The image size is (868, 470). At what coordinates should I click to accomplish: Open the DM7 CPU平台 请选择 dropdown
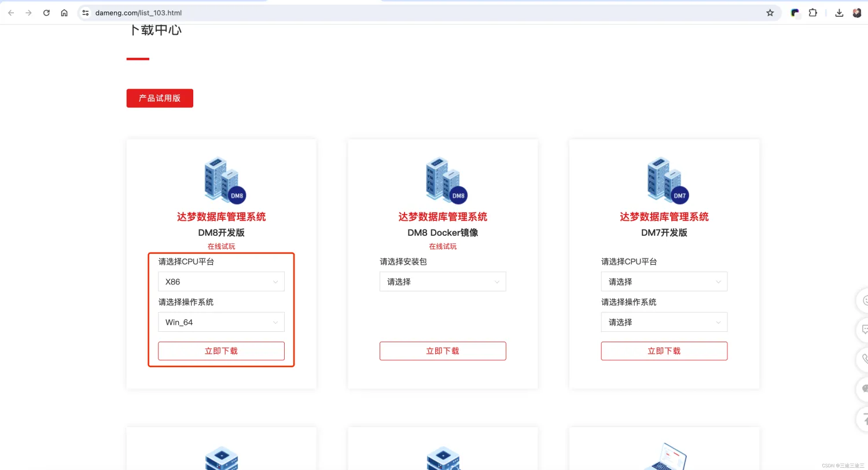[664, 282]
